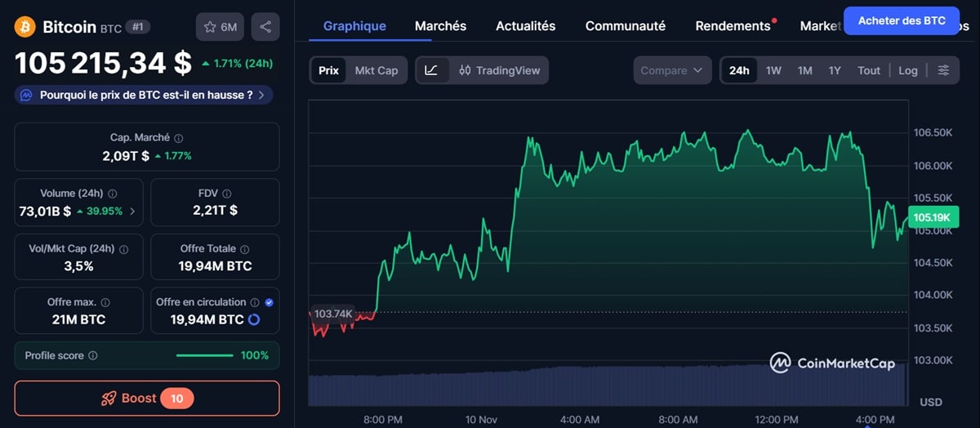Switch to TradingView candlestick chart
The height and width of the screenshot is (428, 980).
[x=499, y=70]
